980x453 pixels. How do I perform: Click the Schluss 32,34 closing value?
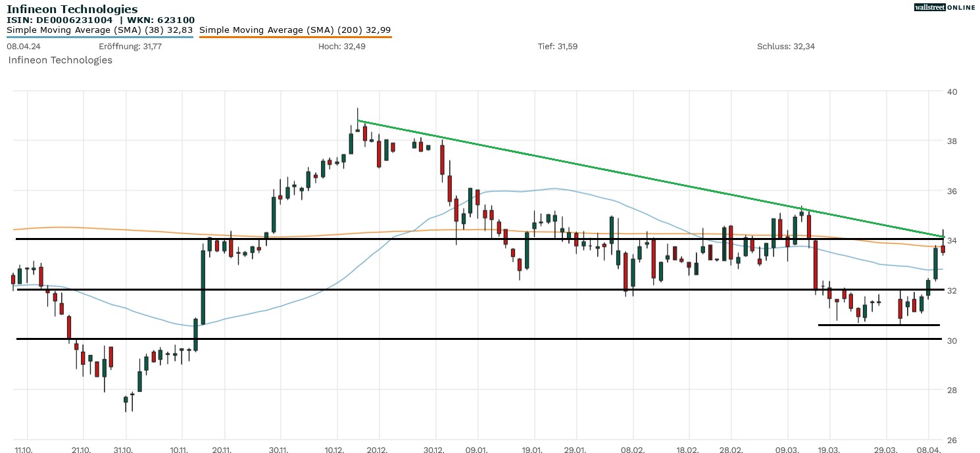click(786, 47)
